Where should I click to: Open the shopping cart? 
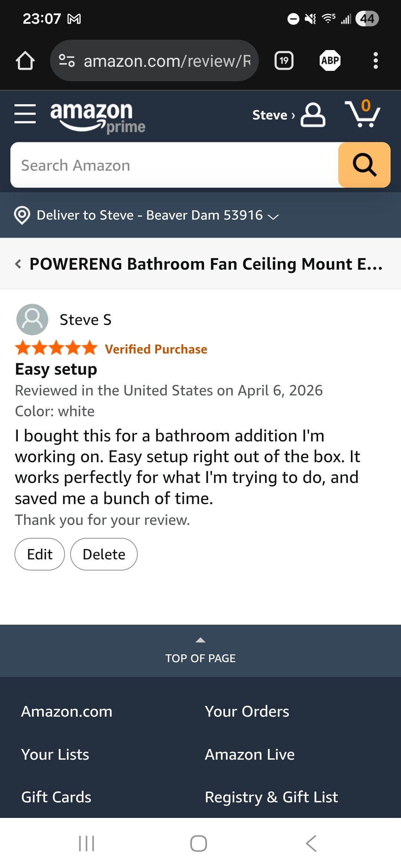coord(363,114)
